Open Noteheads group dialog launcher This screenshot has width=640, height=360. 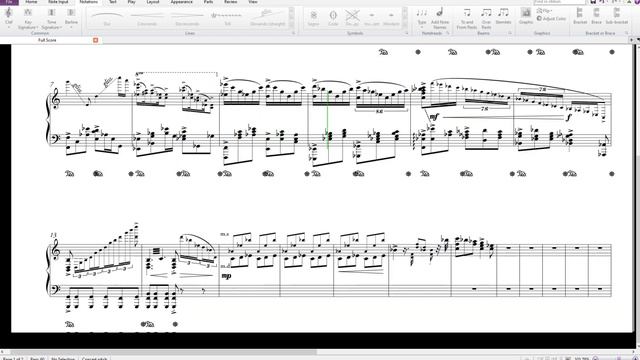click(x=448, y=33)
